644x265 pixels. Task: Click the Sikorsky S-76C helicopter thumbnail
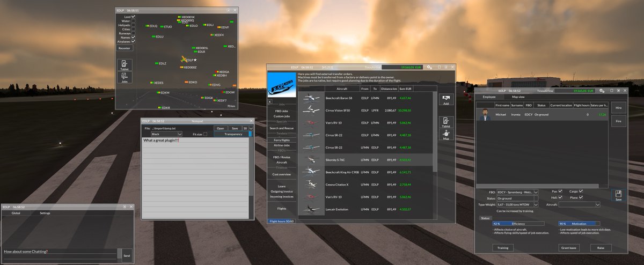[311, 159]
